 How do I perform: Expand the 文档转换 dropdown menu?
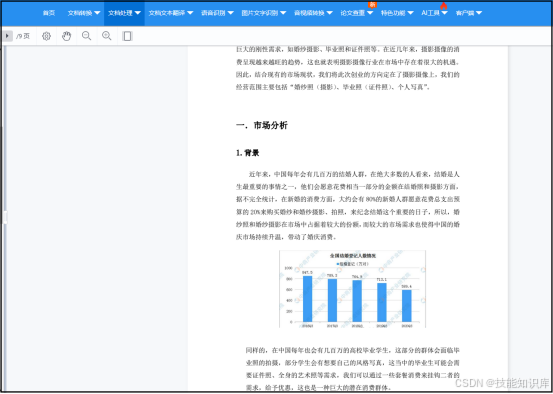(x=84, y=13)
